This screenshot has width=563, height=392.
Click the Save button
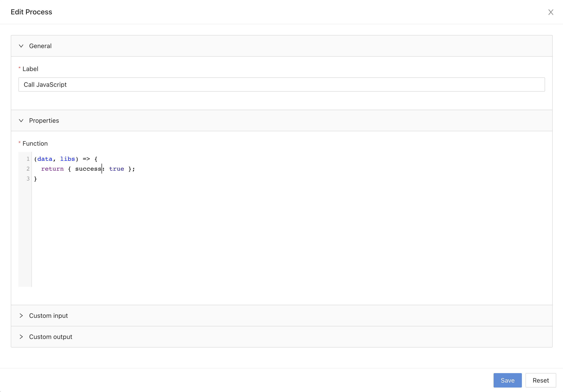pos(507,380)
